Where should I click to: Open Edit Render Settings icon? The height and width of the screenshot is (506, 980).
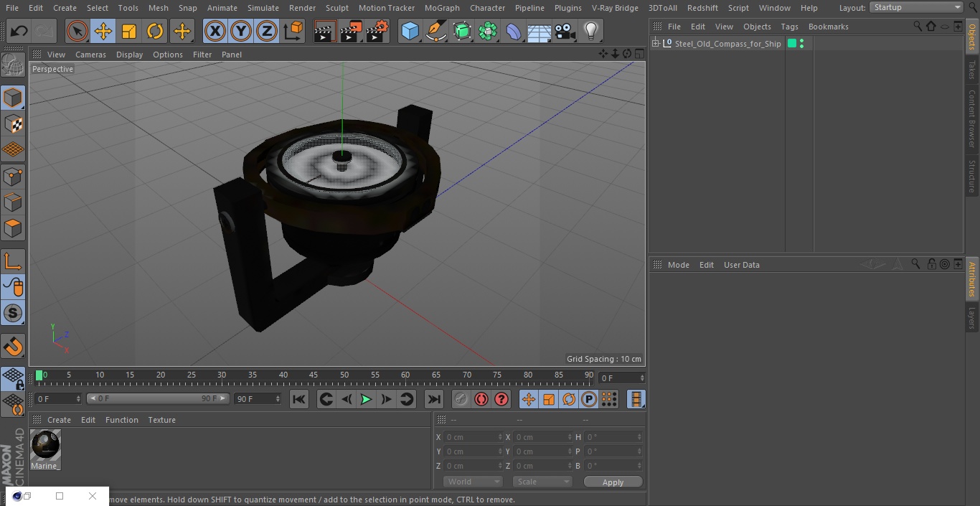(x=377, y=32)
